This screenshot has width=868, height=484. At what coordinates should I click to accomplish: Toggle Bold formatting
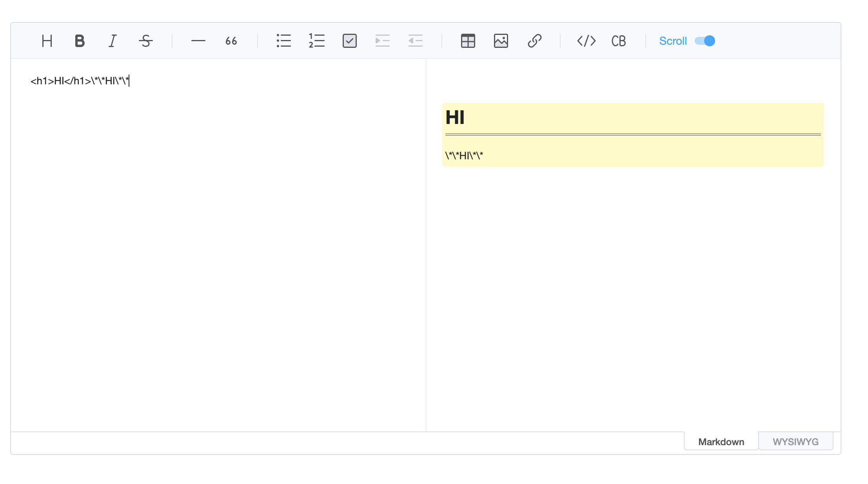point(79,41)
